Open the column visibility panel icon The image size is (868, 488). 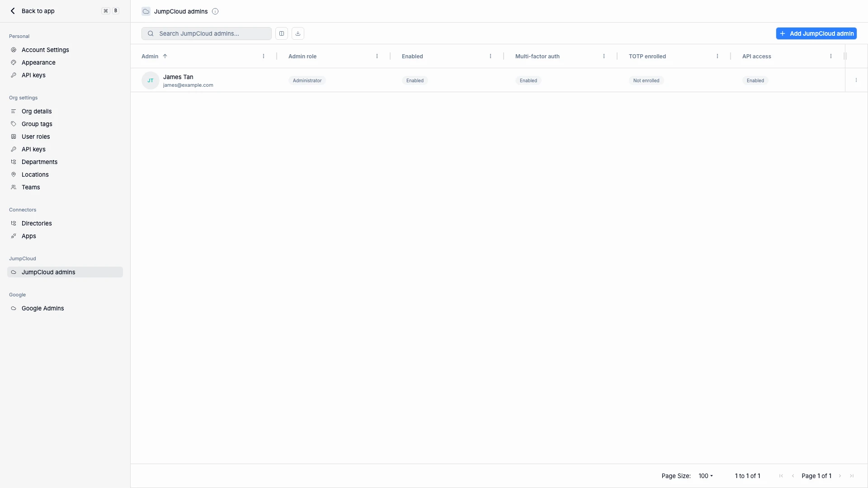pos(281,33)
